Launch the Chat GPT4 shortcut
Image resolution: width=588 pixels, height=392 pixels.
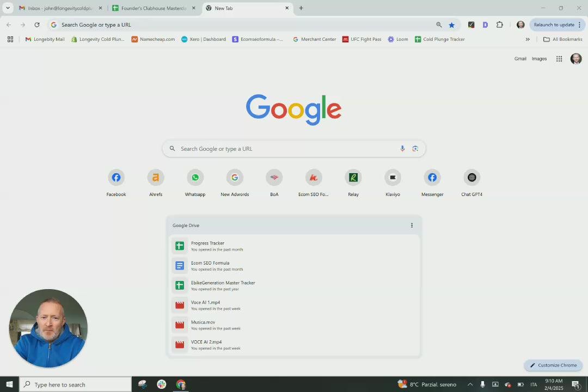coord(471,177)
